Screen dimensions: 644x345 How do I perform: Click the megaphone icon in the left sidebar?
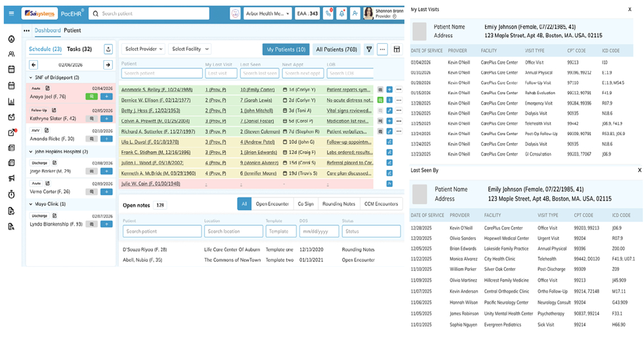11,178
